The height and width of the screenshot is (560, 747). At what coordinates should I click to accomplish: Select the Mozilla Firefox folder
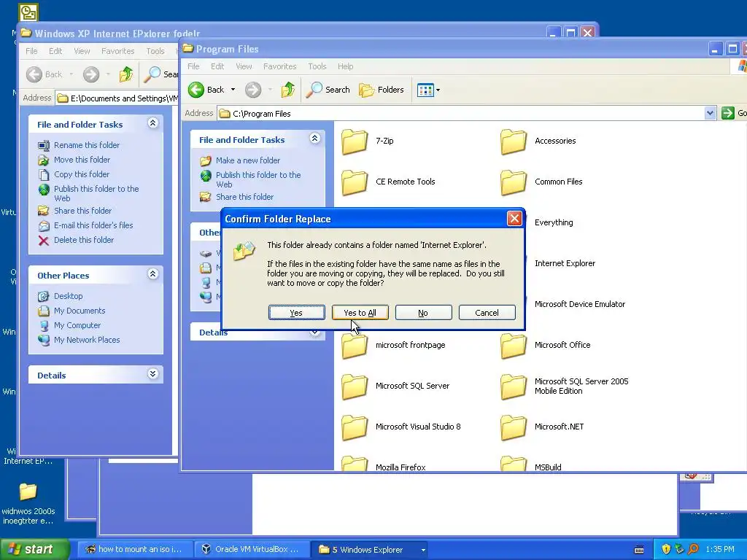point(384,464)
